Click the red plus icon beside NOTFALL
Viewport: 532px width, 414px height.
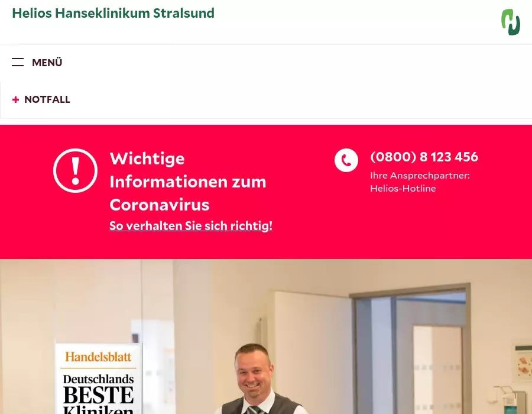coord(15,99)
